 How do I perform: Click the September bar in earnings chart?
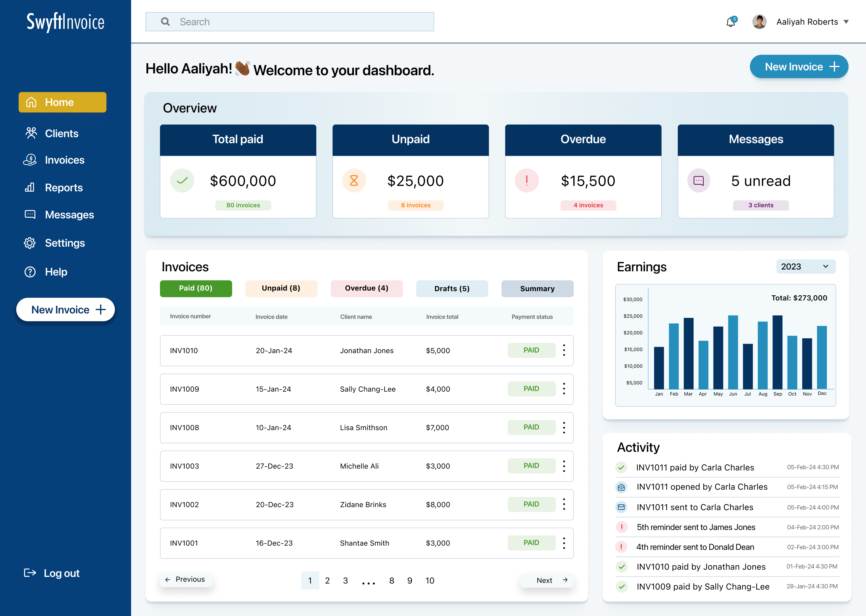click(x=777, y=352)
